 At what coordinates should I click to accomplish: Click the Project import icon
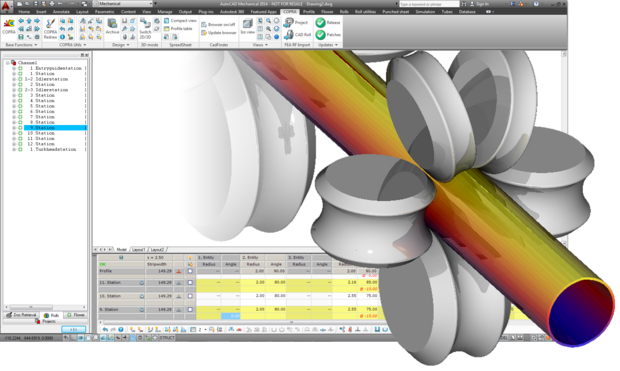(289, 23)
